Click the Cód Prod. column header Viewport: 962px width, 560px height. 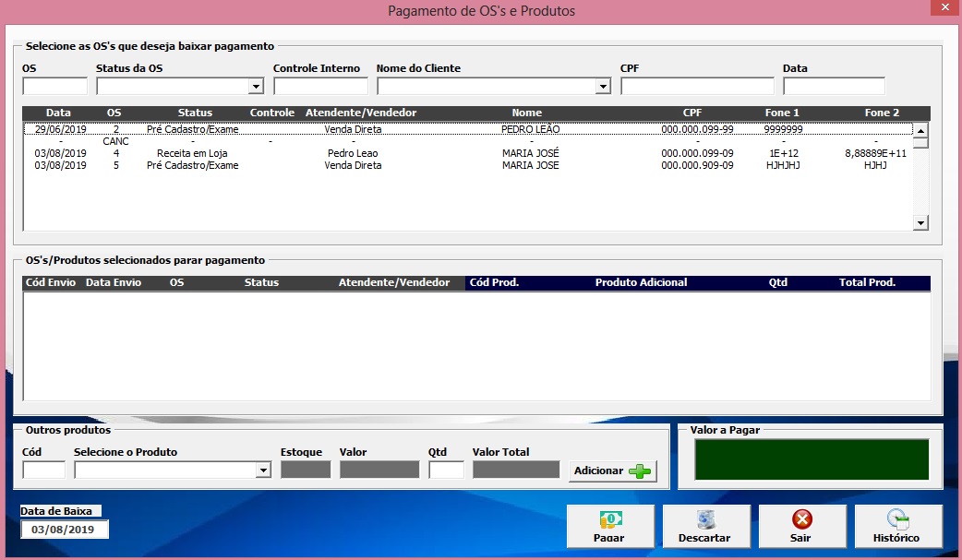point(495,282)
